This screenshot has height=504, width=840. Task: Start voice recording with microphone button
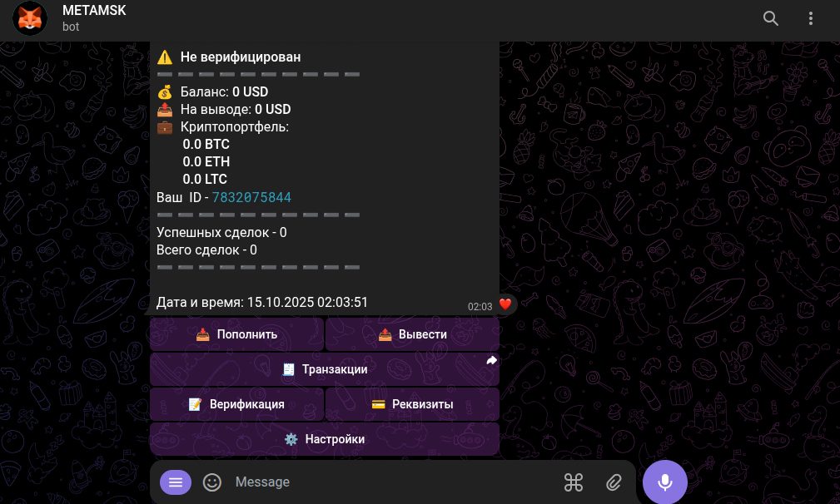[x=665, y=482]
